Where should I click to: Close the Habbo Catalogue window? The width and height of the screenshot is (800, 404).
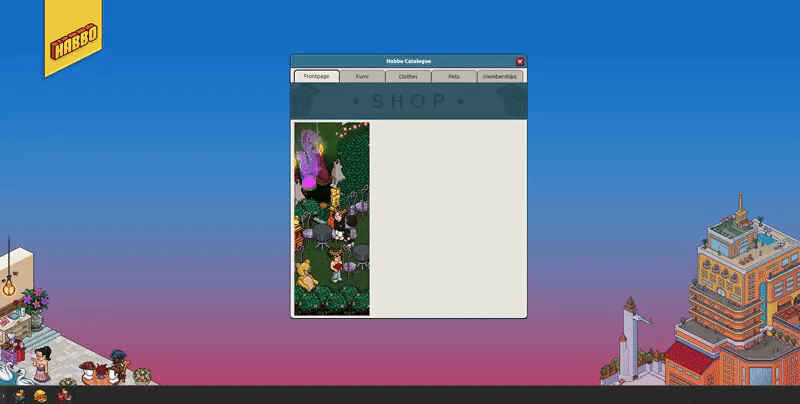[520, 62]
